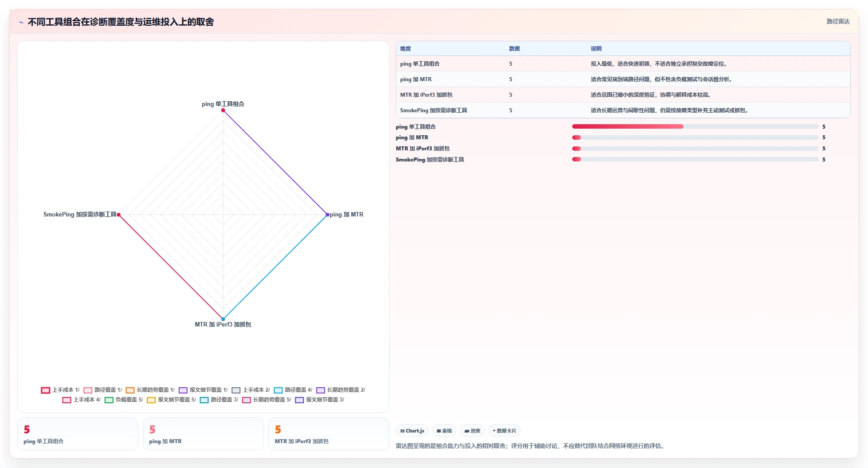
Task: Click the ping 加 MTR radar axis label
Action: (346, 214)
